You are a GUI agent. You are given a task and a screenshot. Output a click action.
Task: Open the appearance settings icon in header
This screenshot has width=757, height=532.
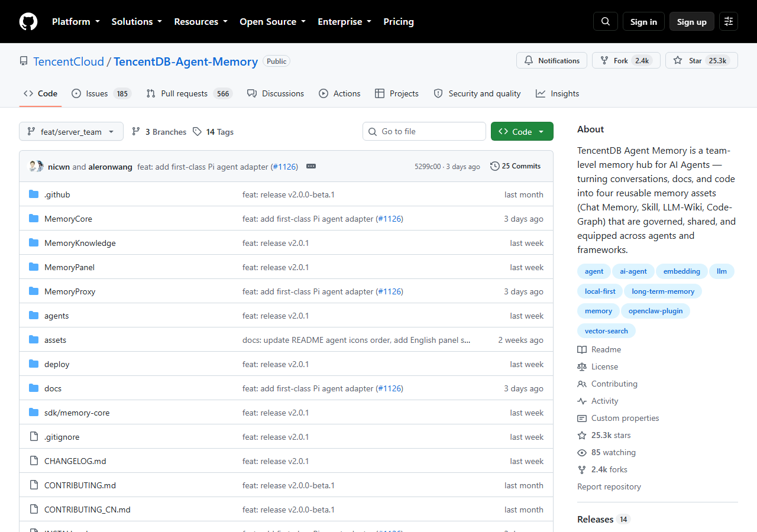729,21
